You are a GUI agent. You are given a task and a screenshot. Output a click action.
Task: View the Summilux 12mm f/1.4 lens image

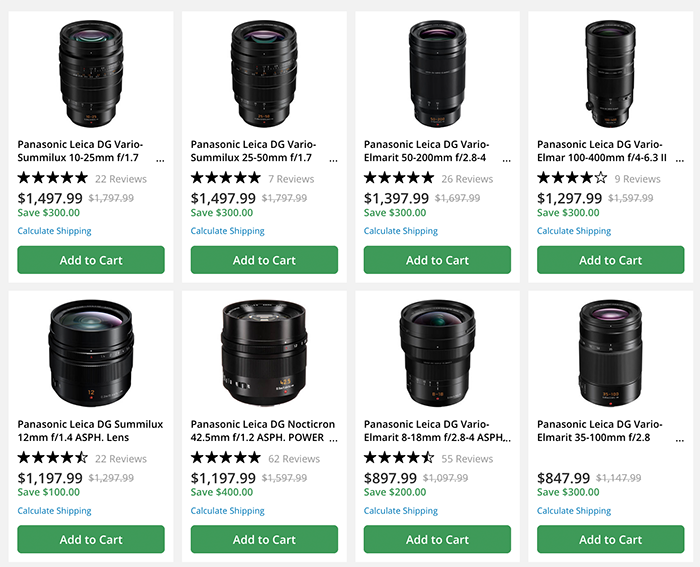tap(91, 350)
